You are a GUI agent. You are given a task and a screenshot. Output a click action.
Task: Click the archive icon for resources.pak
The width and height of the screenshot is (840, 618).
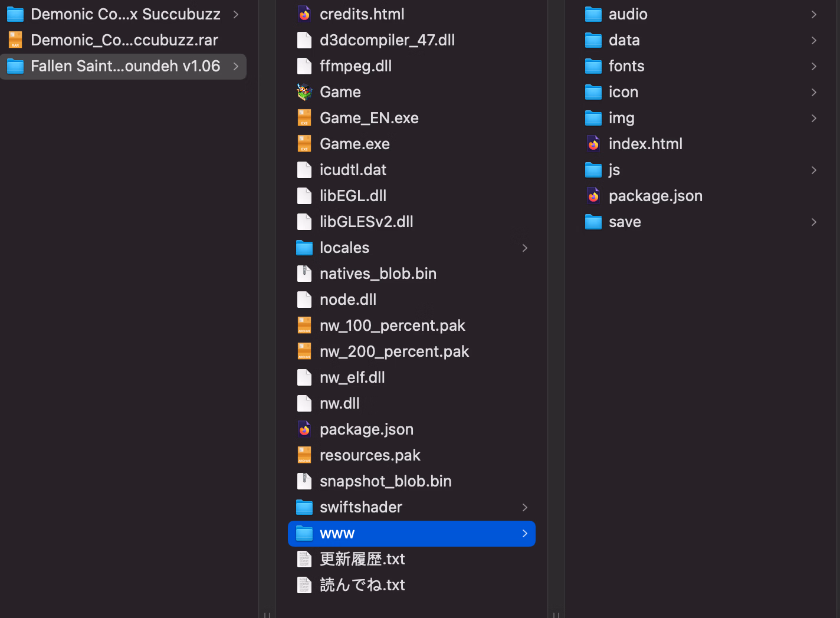pos(304,455)
